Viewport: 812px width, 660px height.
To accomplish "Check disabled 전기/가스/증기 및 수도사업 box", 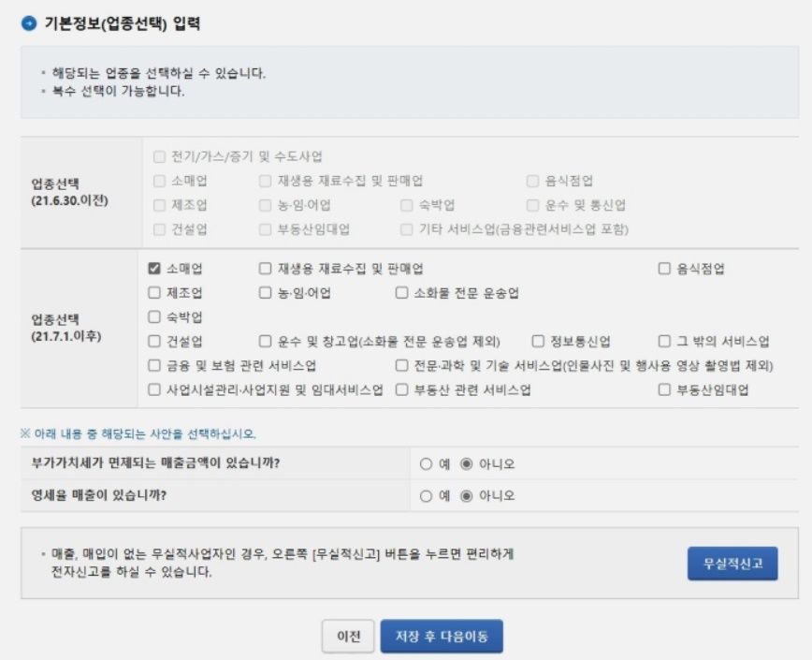I will (159, 156).
